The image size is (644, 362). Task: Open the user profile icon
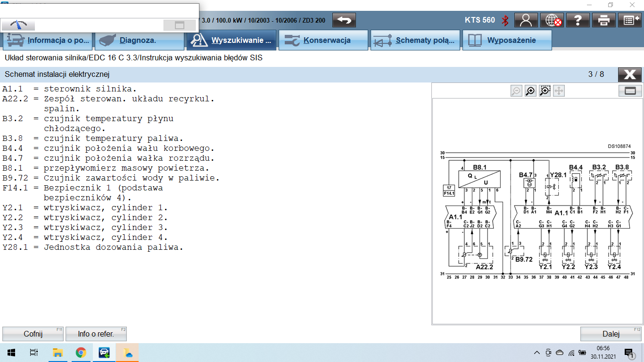526,20
